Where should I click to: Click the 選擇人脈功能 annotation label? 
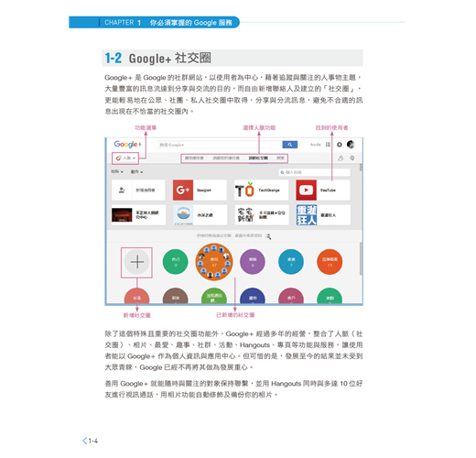(x=259, y=127)
